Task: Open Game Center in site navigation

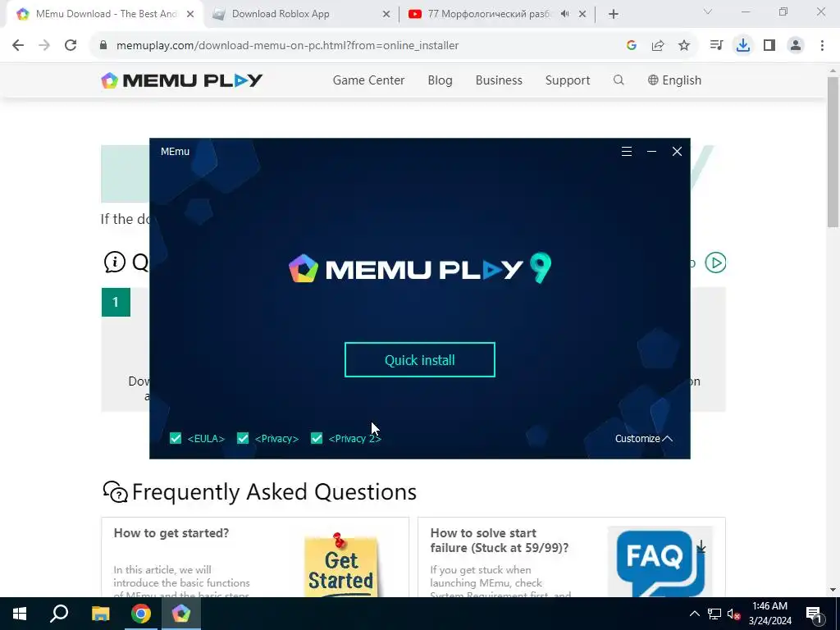Action: (368, 80)
